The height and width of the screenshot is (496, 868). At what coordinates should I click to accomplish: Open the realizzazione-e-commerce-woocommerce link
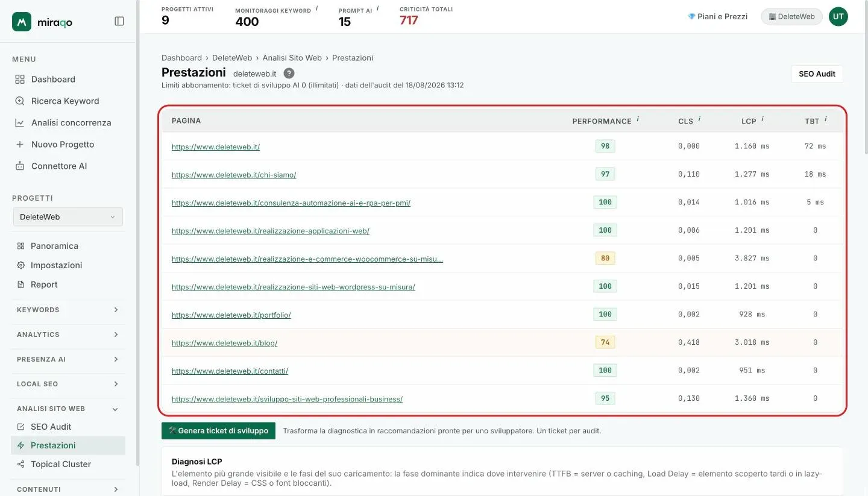pos(307,259)
